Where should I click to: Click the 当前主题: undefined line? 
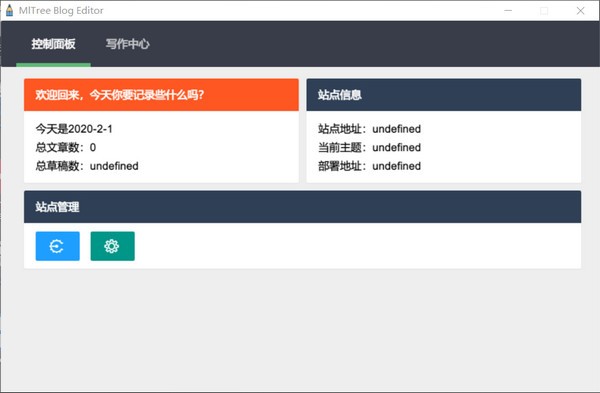tap(369, 147)
